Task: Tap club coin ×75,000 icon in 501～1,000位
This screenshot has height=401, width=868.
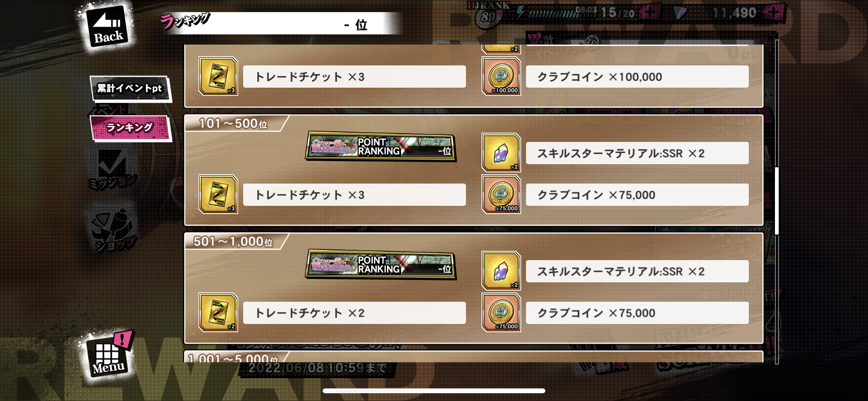Action: click(x=501, y=312)
